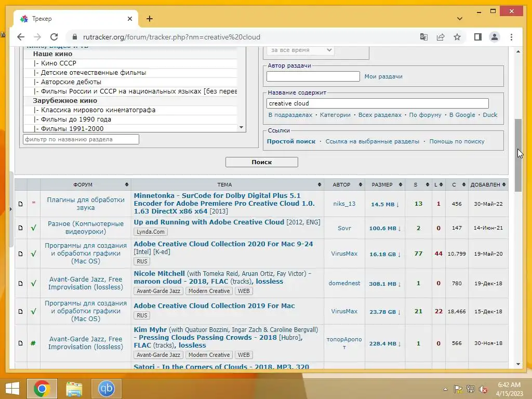Download 228.4 MB torrent file
The height and width of the screenshot is (399, 532).
tap(385, 344)
